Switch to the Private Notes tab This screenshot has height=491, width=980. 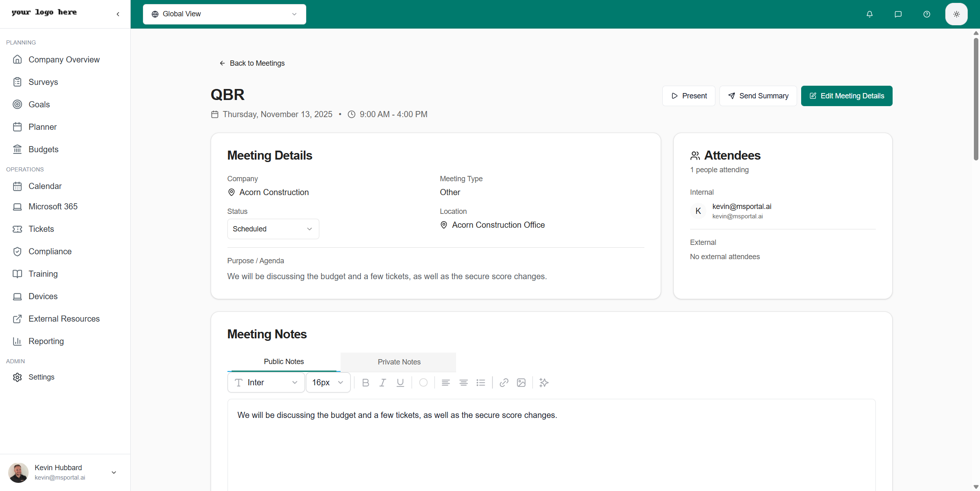(x=399, y=362)
